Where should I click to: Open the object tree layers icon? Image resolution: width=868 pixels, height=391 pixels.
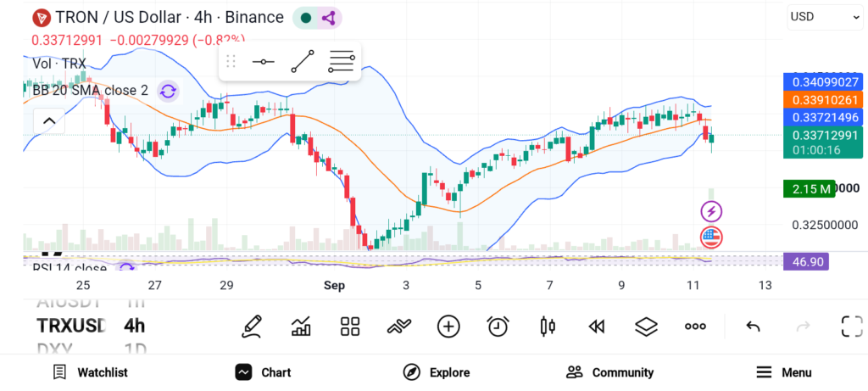pyautogui.click(x=645, y=327)
